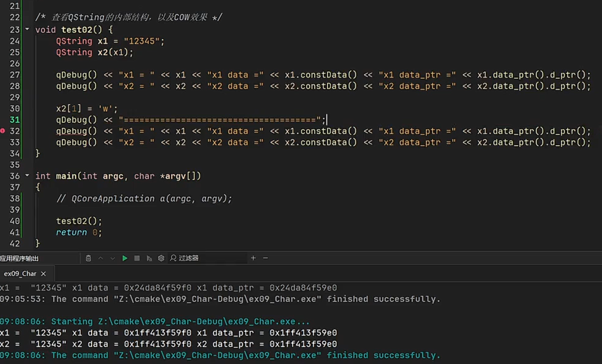The image size is (602, 364).
Task: Go to previous output item arrow
Action: 100,258
